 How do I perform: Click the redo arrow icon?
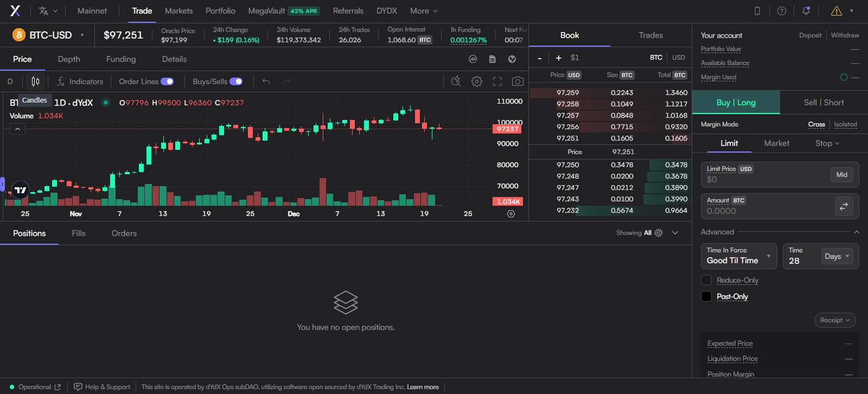click(x=286, y=81)
